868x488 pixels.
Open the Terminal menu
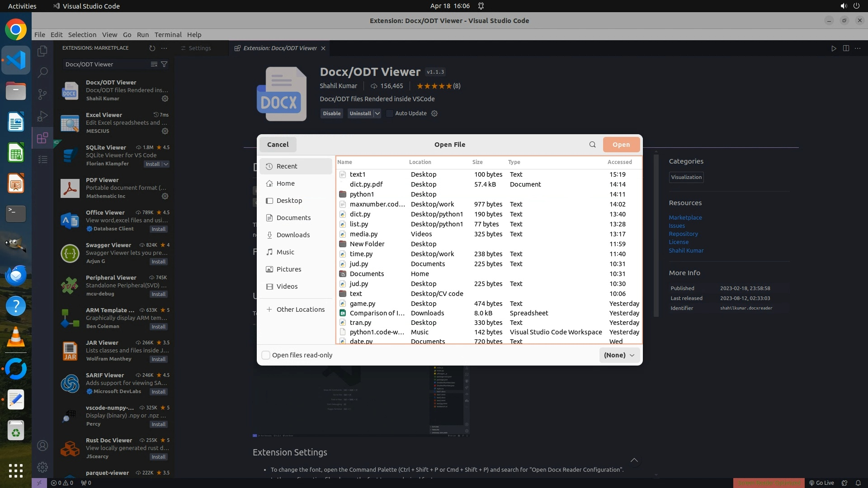pos(168,35)
